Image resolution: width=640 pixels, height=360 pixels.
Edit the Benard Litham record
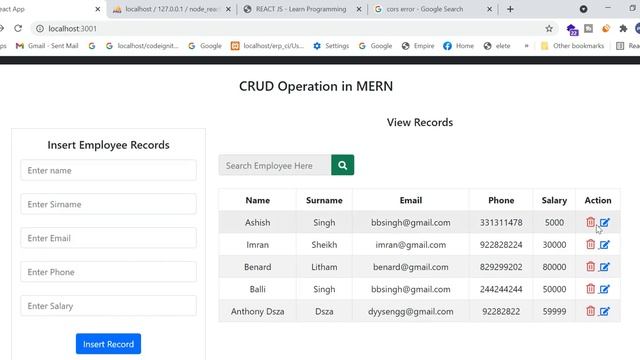pyautogui.click(x=604, y=267)
